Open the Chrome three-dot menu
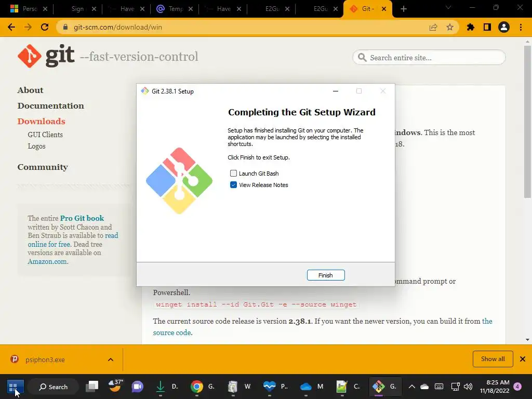532x399 pixels. point(521,27)
